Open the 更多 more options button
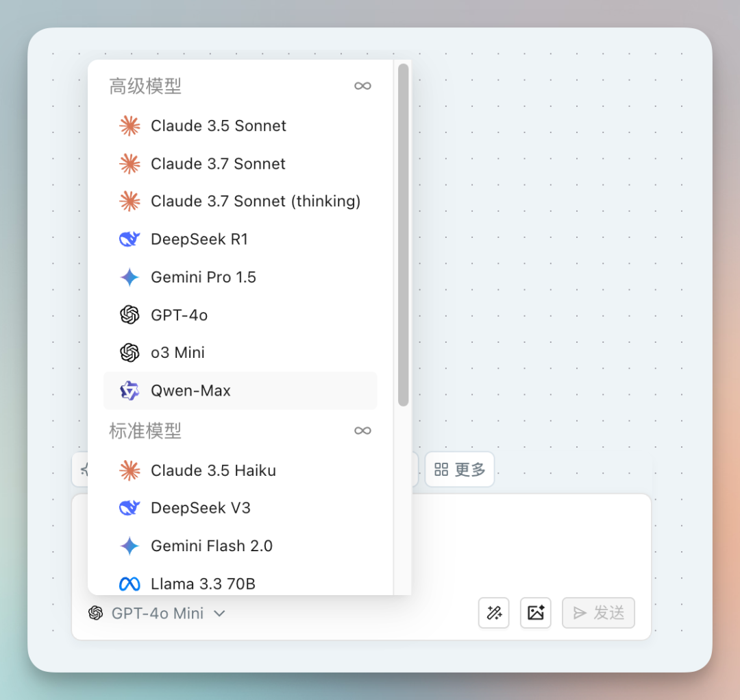 [x=460, y=470]
